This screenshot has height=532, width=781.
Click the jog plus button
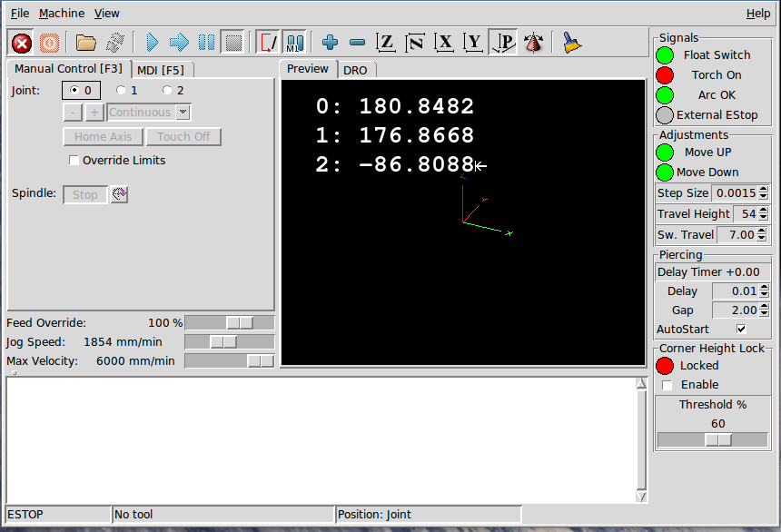[x=94, y=113]
